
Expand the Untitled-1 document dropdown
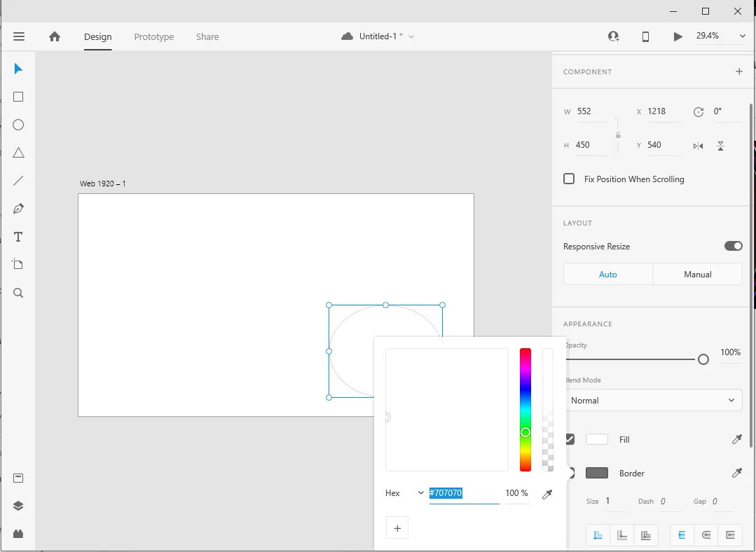click(x=411, y=36)
